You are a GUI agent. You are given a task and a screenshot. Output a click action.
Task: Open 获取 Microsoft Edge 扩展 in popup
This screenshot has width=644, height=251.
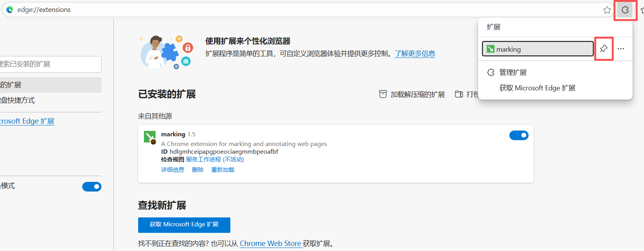tap(537, 88)
